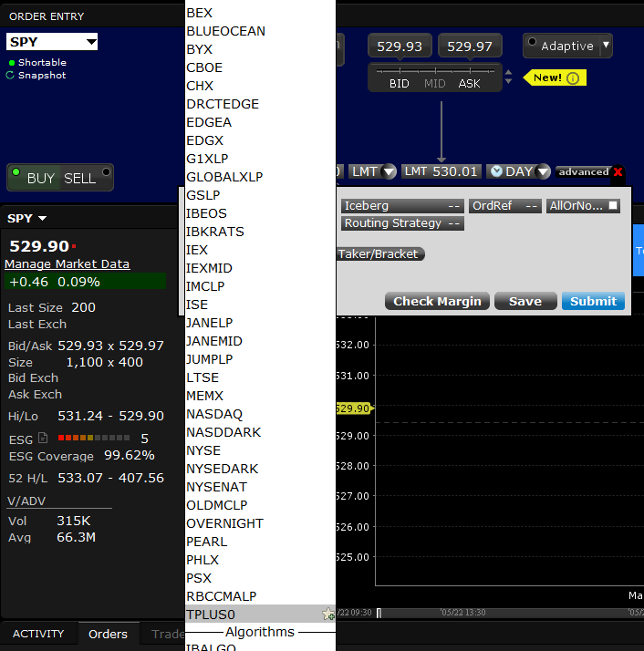
Task: Open the SPY symbol dropdown in order entry
Action: [x=90, y=43]
